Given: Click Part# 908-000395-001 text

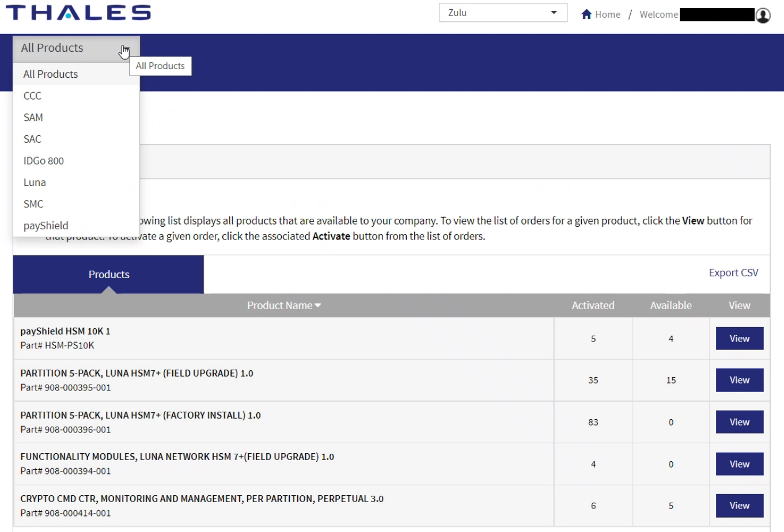Looking at the screenshot, I should point(66,387).
